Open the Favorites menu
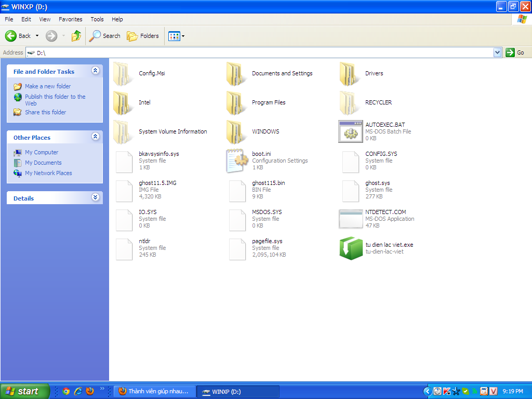This screenshot has height=399, width=532. (x=70, y=19)
